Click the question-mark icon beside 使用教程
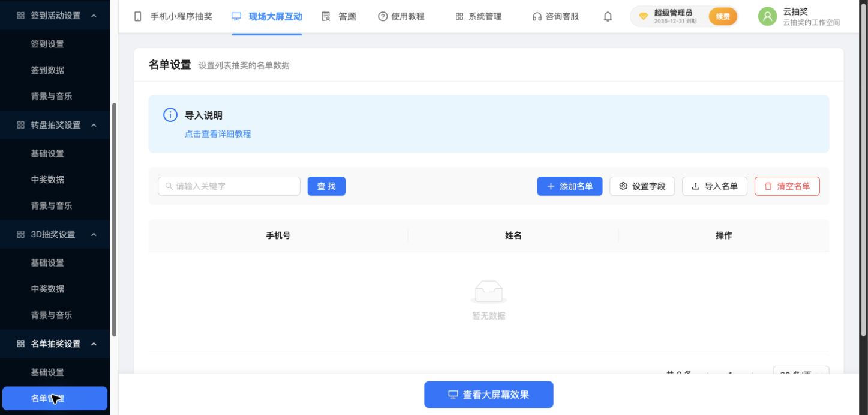The image size is (868, 415). 383,17
